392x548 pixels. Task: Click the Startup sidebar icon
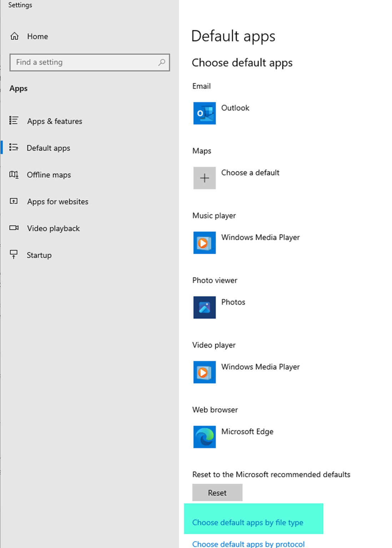click(14, 254)
